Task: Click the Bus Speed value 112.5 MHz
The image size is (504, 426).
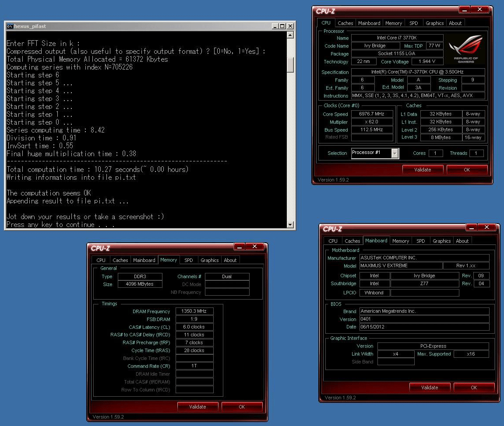Action: [372, 130]
